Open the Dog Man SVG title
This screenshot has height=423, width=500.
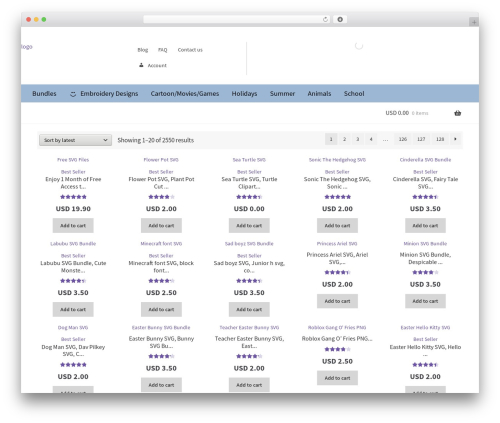pos(73,328)
